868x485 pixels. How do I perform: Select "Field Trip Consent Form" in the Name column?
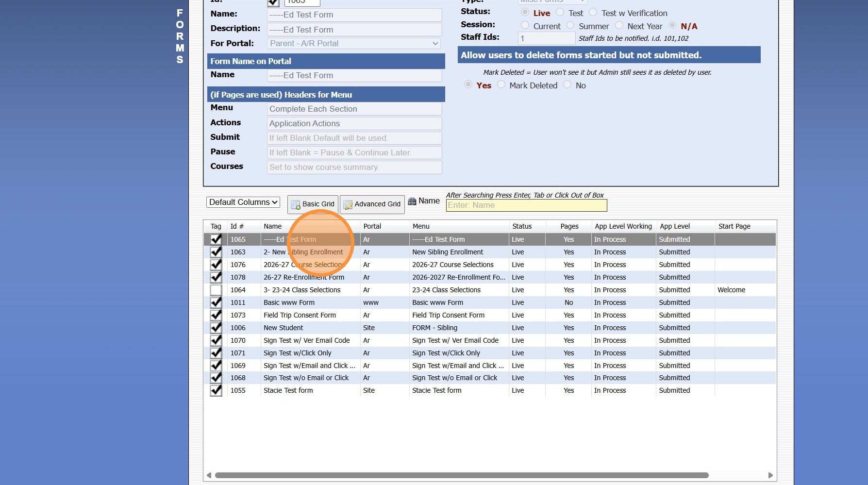pos(300,315)
